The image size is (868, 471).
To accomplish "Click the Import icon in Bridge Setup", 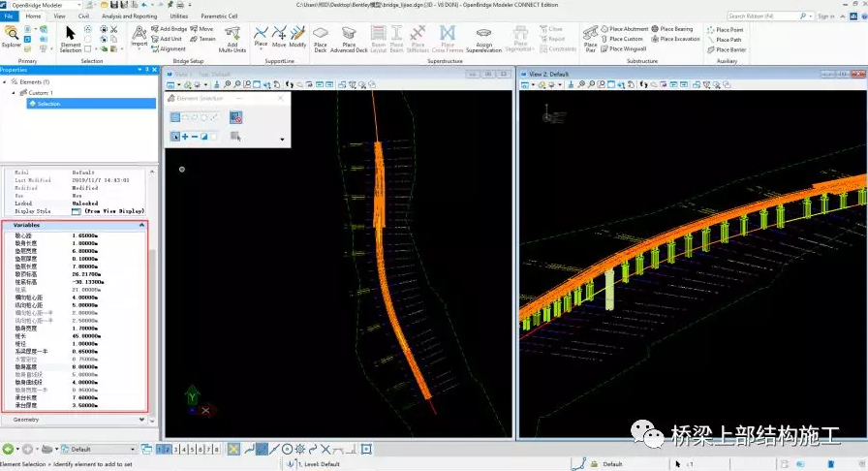I will [x=139, y=37].
